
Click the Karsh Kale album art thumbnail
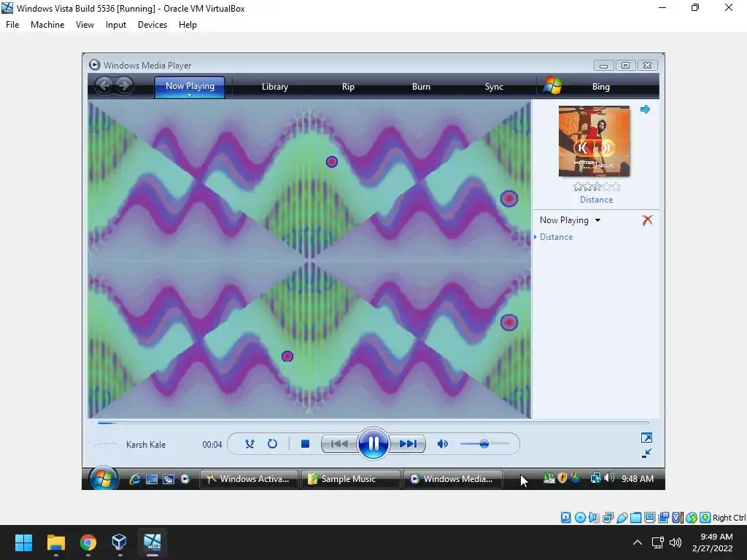tap(594, 141)
